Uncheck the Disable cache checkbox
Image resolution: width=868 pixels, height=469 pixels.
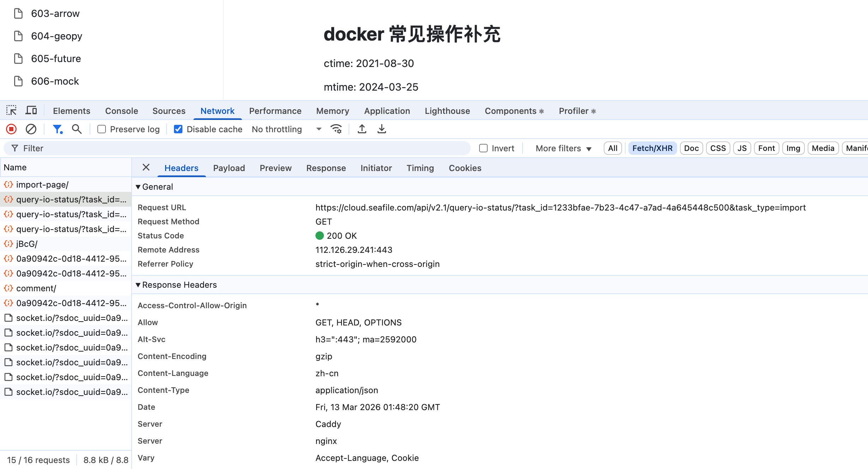[178, 129]
